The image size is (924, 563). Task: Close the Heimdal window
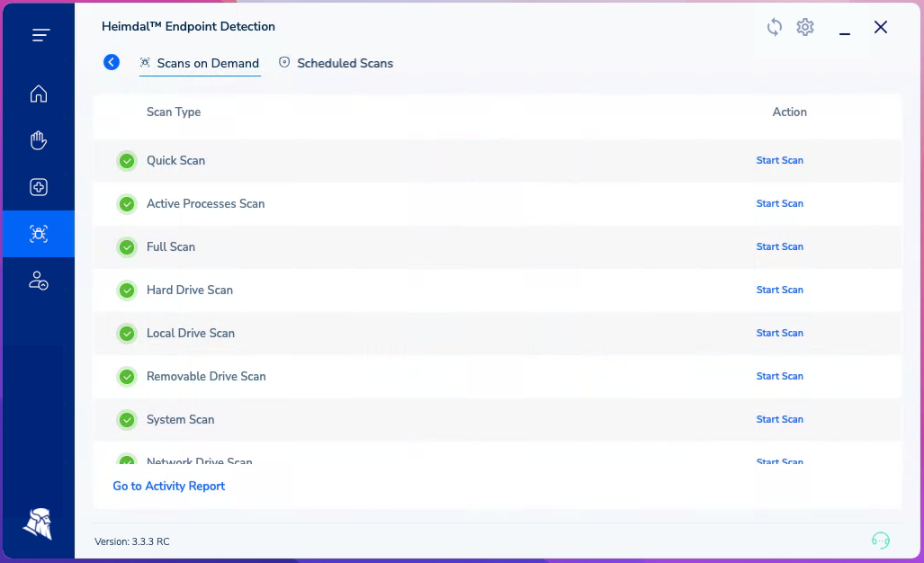tap(881, 27)
